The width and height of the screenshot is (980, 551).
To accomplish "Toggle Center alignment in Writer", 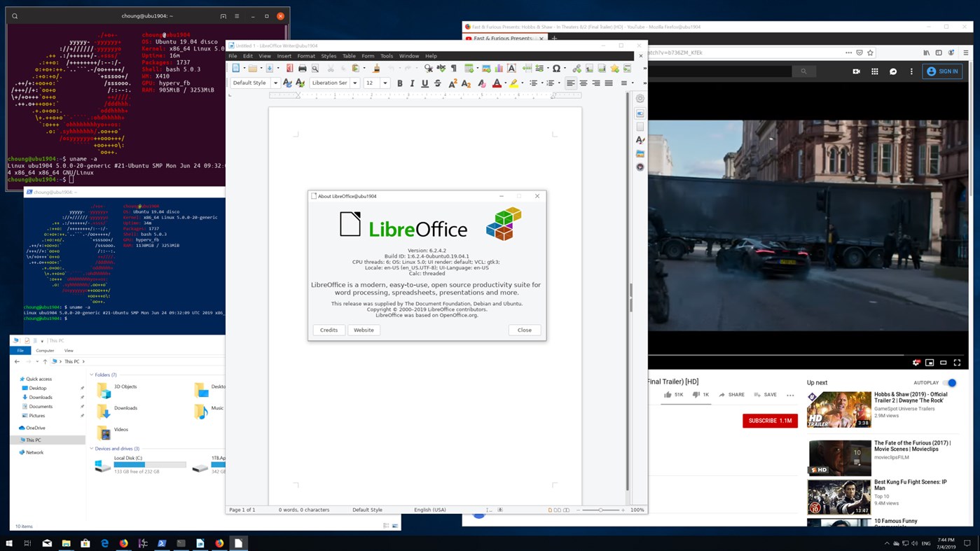I will coord(583,83).
